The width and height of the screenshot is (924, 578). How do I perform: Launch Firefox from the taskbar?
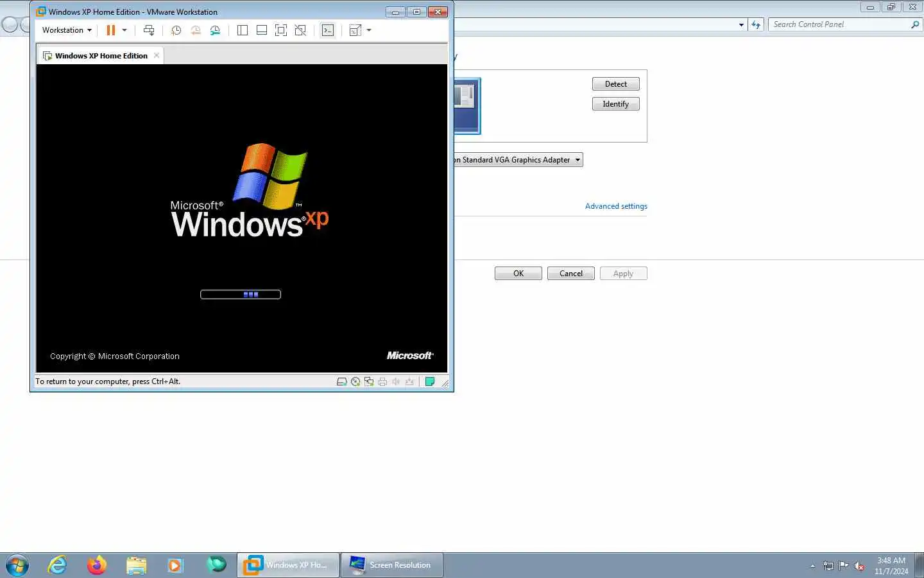point(97,565)
